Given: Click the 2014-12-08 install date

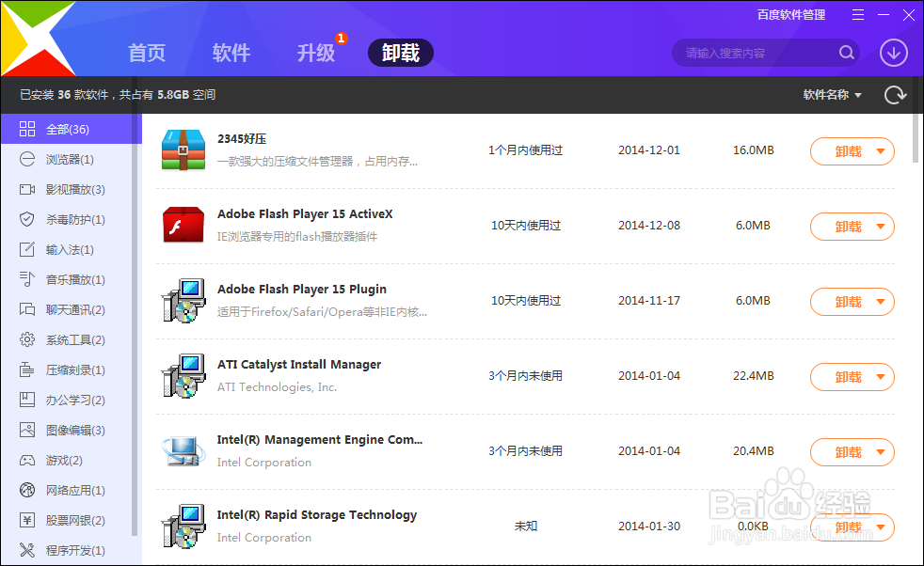Looking at the screenshot, I should [x=649, y=226].
